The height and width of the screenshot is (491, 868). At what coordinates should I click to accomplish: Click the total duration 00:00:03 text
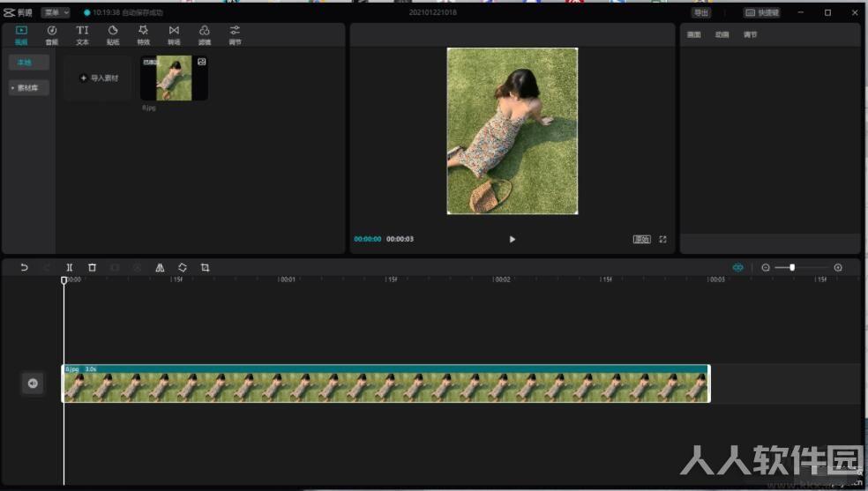[400, 240]
